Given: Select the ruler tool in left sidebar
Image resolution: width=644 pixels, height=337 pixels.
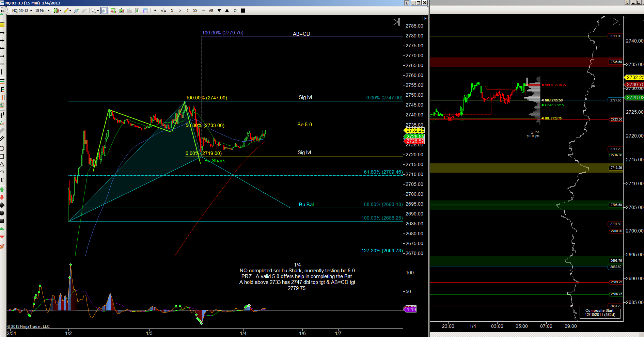Looking at the screenshot, I should 2,25.
